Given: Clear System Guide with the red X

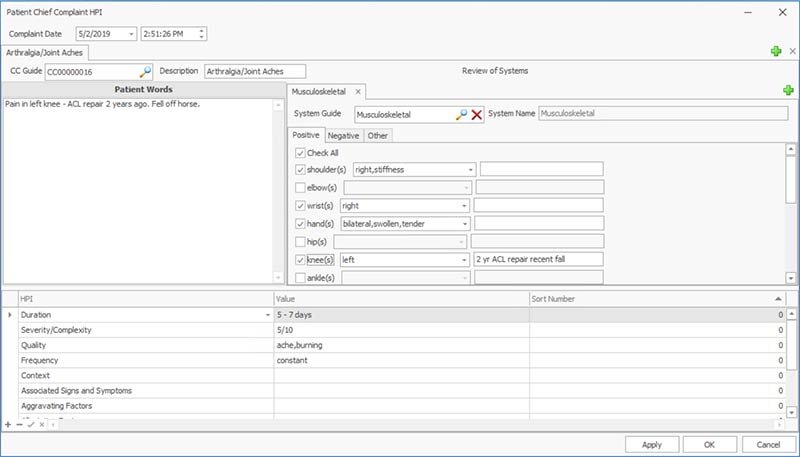Looking at the screenshot, I should click(477, 115).
